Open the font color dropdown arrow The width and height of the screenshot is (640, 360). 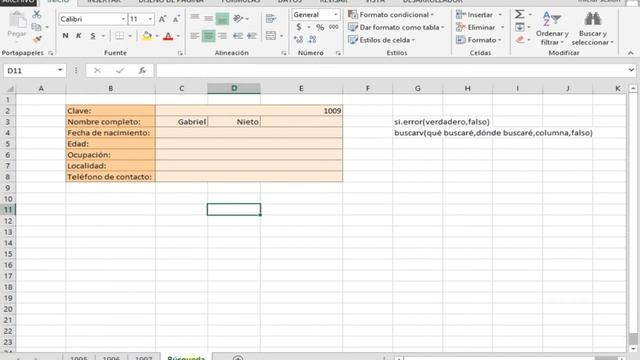coord(178,36)
